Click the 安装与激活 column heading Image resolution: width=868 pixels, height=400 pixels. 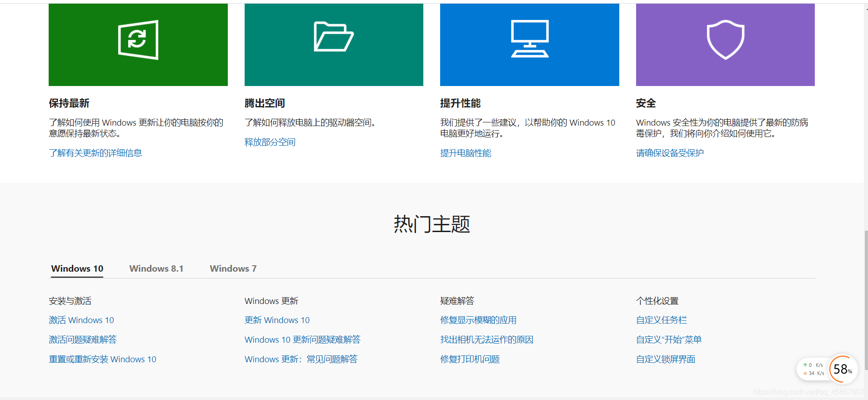(70, 301)
